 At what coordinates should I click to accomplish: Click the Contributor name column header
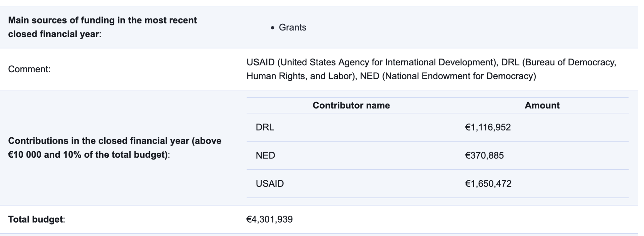point(351,105)
